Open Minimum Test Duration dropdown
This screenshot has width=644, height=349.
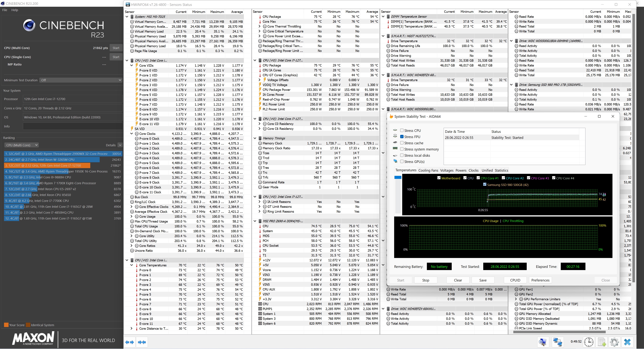(81, 80)
